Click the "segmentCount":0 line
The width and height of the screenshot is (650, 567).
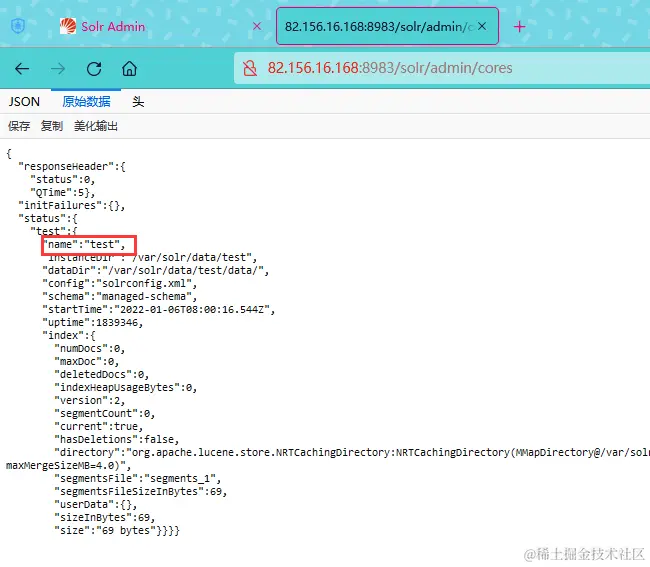tap(104, 414)
